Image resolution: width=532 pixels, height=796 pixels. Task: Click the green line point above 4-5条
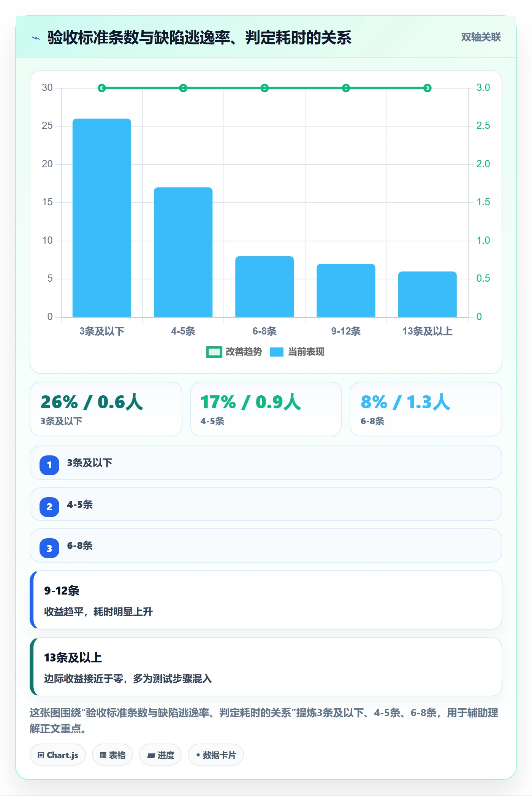click(x=183, y=88)
